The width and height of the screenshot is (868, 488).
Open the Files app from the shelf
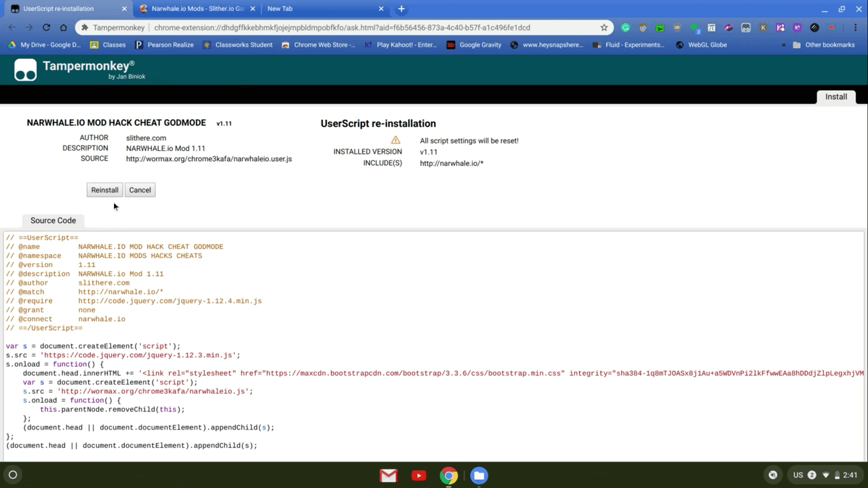[x=479, y=476]
